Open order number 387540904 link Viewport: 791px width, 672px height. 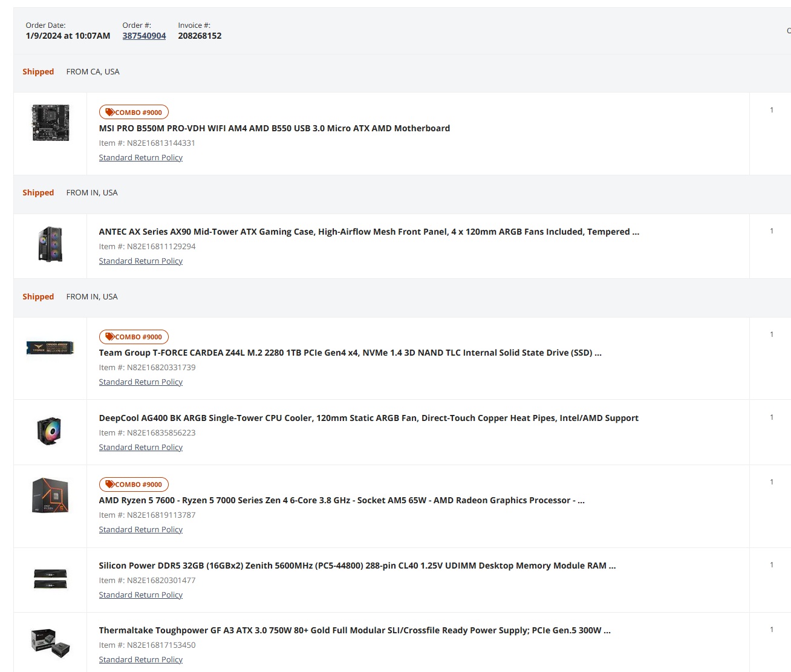tap(144, 36)
